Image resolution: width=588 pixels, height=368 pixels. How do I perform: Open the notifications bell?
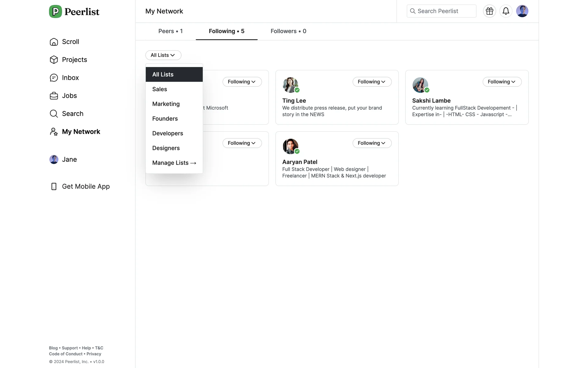coord(506,11)
